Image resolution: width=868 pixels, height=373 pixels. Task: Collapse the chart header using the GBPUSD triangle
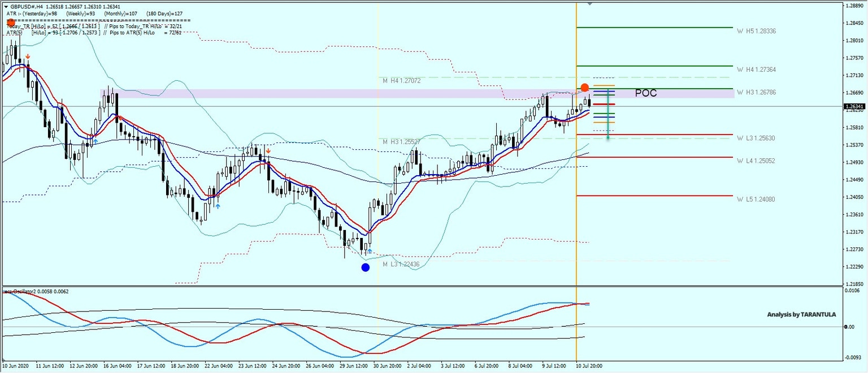[6, 7]
